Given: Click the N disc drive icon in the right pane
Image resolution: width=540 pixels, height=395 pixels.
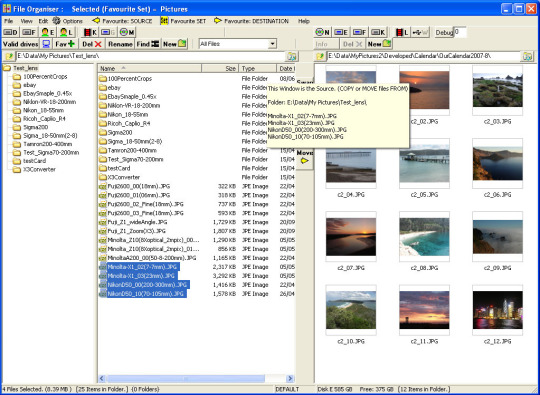Looking at the screenshot, I should [x=322, y=32].
